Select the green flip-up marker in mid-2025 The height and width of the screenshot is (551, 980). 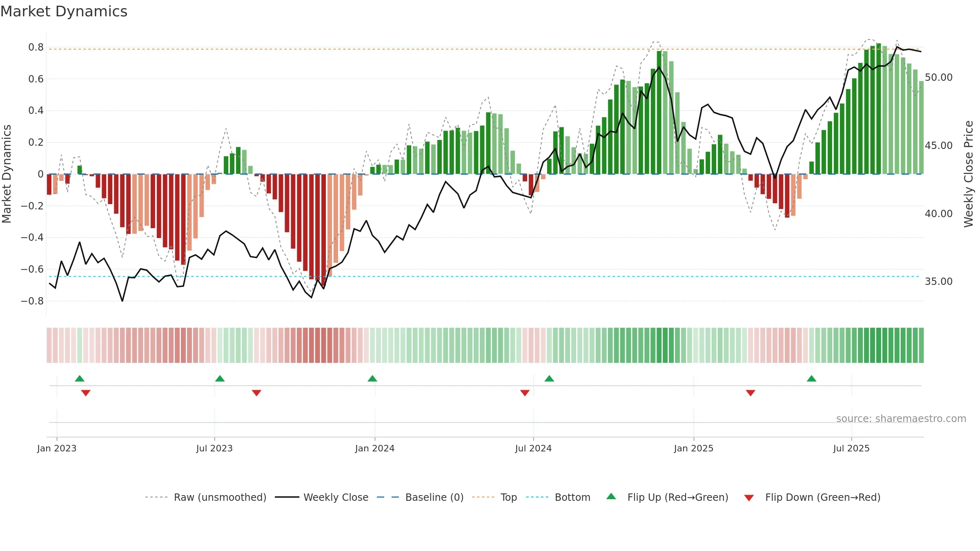pyautogui.click(x=811, y=378)
